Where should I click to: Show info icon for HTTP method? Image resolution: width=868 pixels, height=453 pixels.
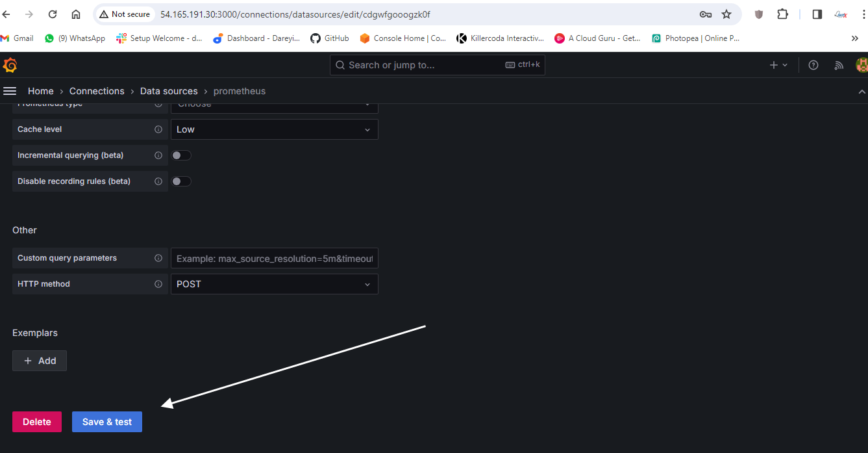coord(158,284)
